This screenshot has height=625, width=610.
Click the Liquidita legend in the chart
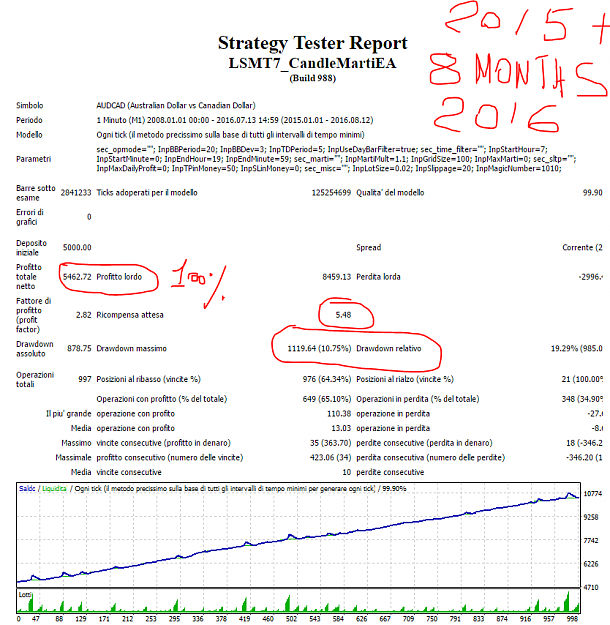pos(54,489)
